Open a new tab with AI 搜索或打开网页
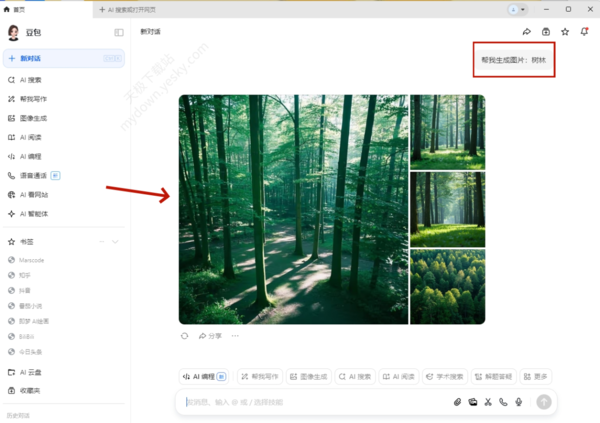 (127, 10)
